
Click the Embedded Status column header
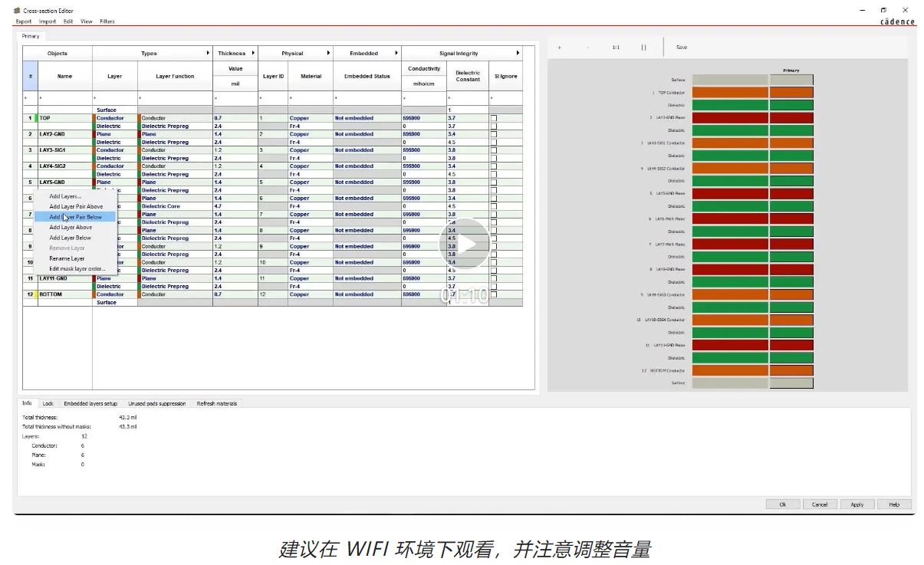[367, 76]
